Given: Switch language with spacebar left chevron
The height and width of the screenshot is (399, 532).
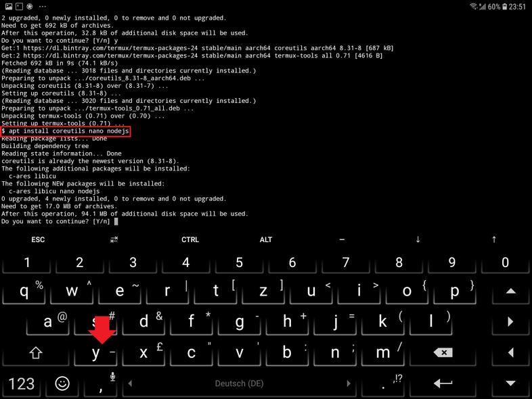Looking at the screenshot, I should [x=130, y=383].
